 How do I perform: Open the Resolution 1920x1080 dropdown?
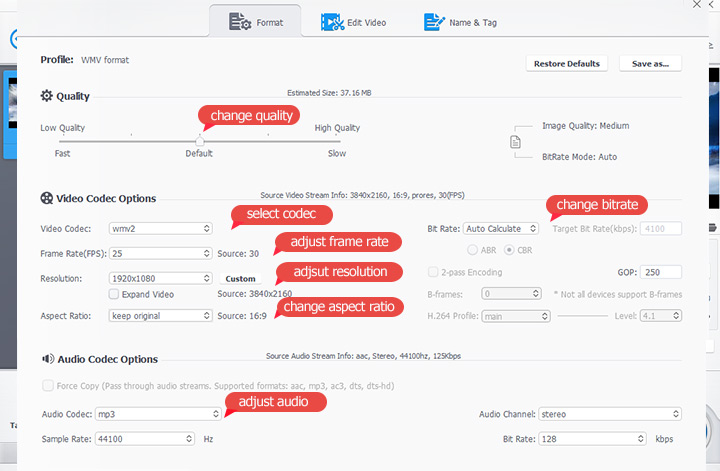pyautogui.click(x=160, y=278)
